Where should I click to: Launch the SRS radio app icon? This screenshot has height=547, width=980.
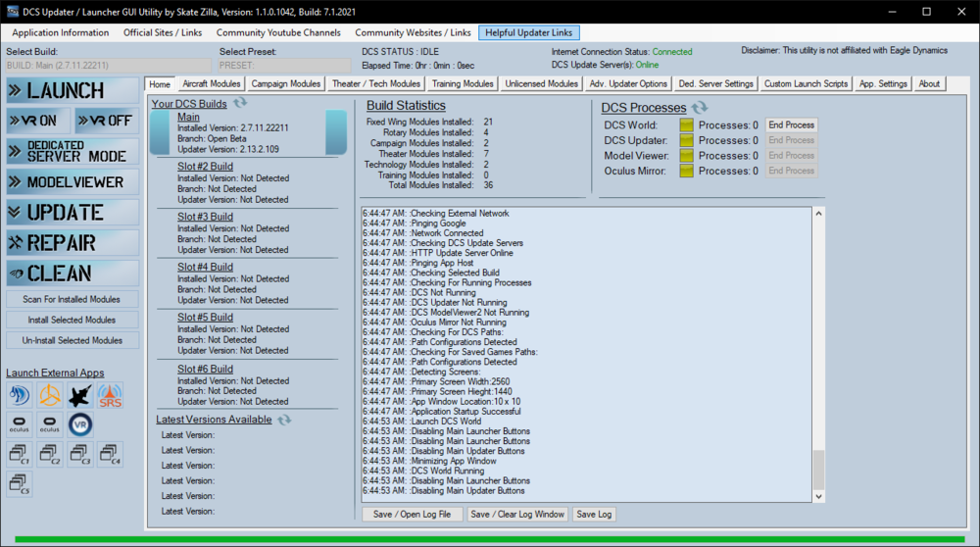[x=110, y=395]
